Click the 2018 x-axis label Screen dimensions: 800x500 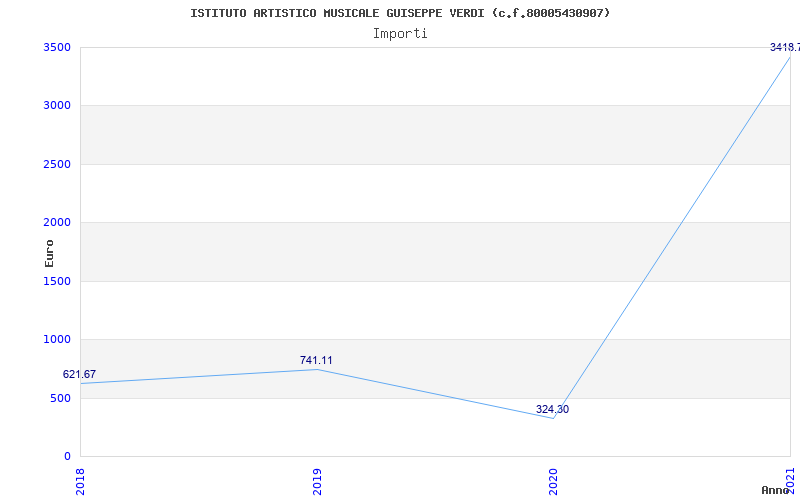pyautogui.click(x=81, y=482)
